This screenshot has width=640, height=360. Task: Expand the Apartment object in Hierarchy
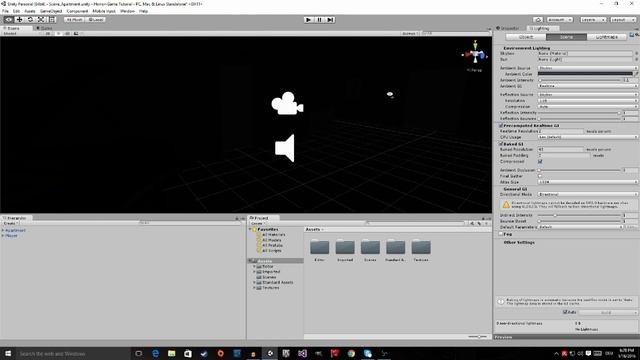click(x=3, y=231)
